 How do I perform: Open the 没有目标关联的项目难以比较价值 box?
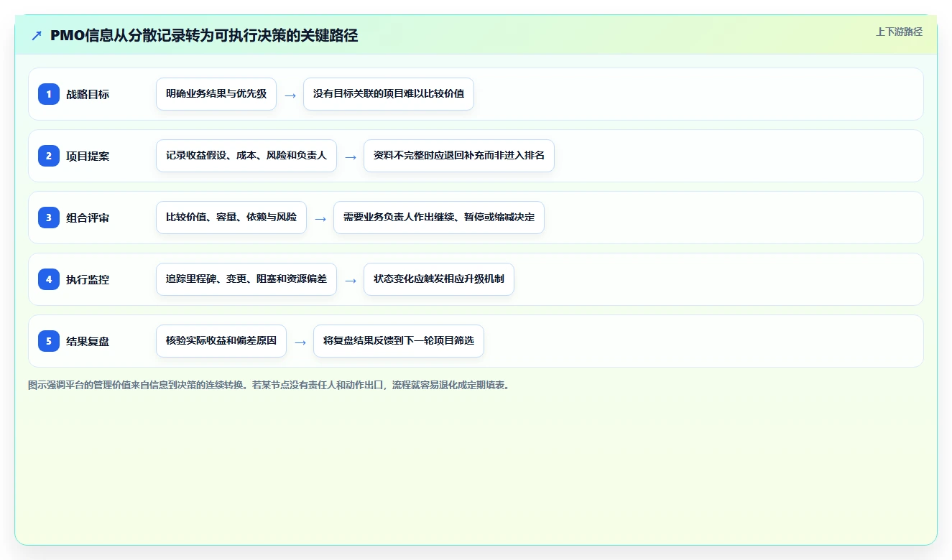[x=389, y=94]
